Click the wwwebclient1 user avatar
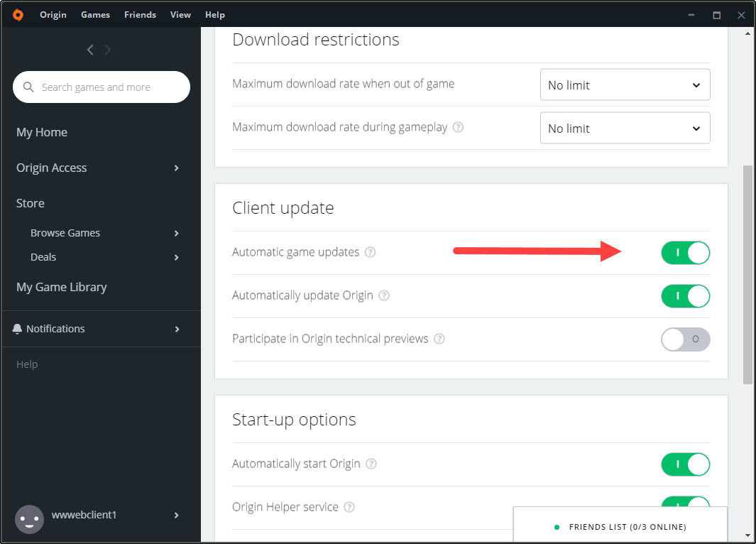The width and height of the screenshot is (756, 544). pos(29,519)
